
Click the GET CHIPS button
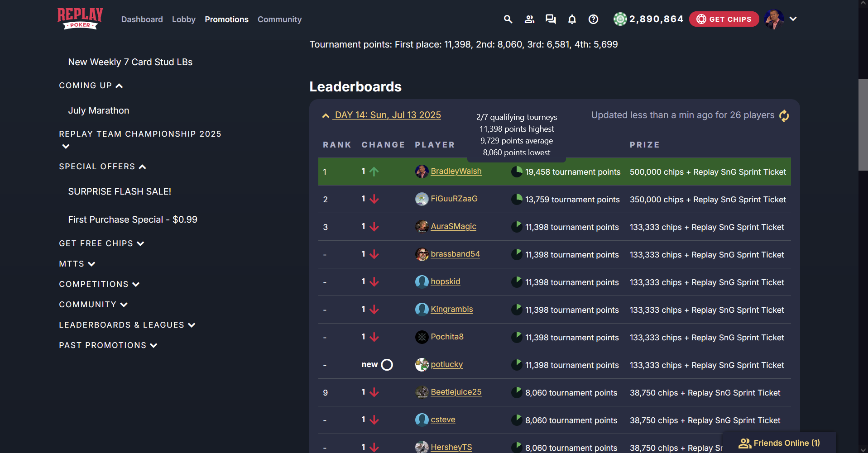(x=724, y=19)
